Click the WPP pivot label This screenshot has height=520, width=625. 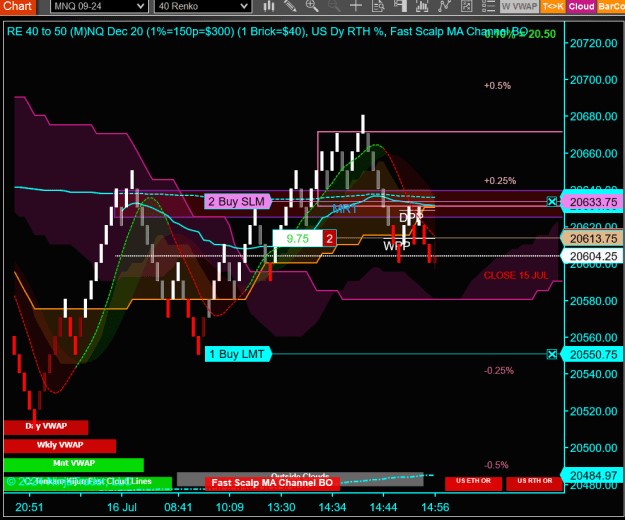click(x=397, y=246)
